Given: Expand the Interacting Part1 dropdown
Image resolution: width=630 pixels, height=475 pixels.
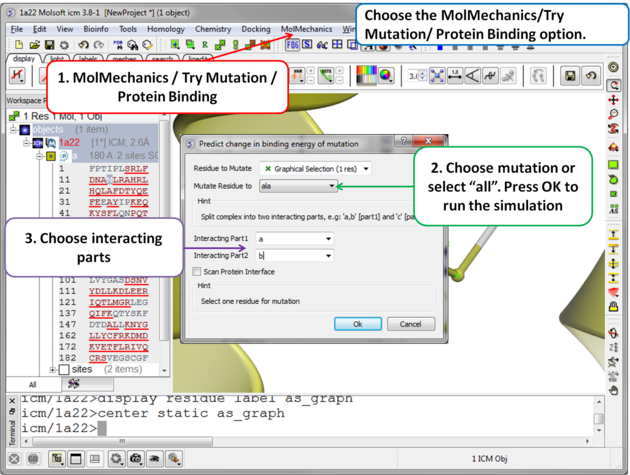Looking at the screenshot, I should [328, 239].
